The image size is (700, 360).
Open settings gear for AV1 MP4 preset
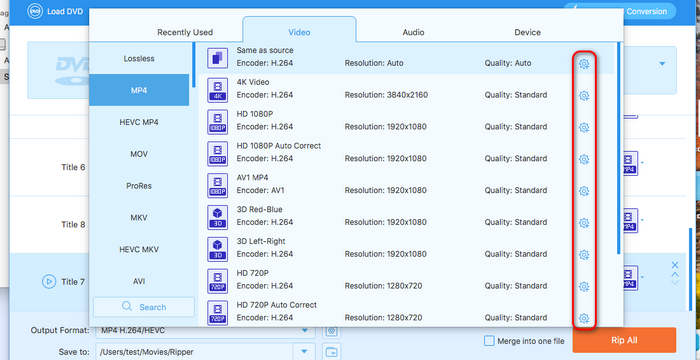pyautogui.click(x=584, y=191)
